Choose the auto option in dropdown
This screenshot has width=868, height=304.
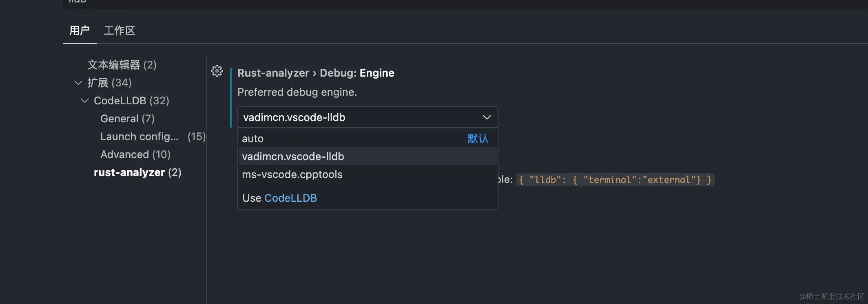tap(367, 139)
